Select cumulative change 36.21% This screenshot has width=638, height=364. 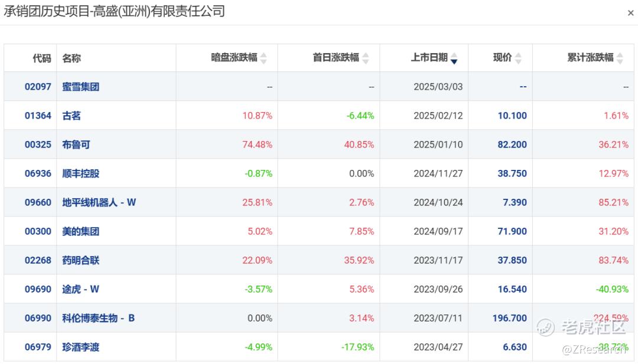click(x=614, y=144)
